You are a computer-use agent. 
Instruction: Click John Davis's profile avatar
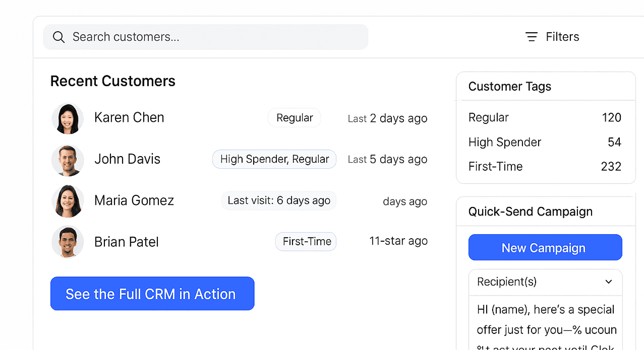[68, 160]
